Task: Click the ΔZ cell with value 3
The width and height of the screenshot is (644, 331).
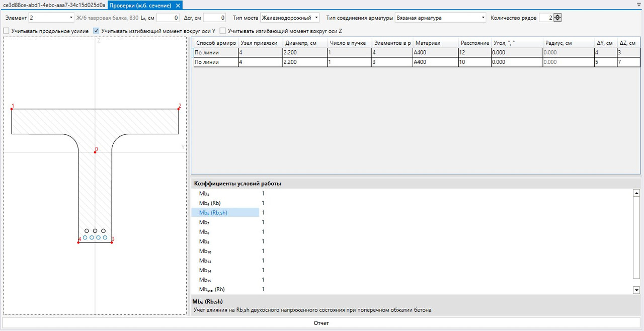Action: click(x=628, y=52)
